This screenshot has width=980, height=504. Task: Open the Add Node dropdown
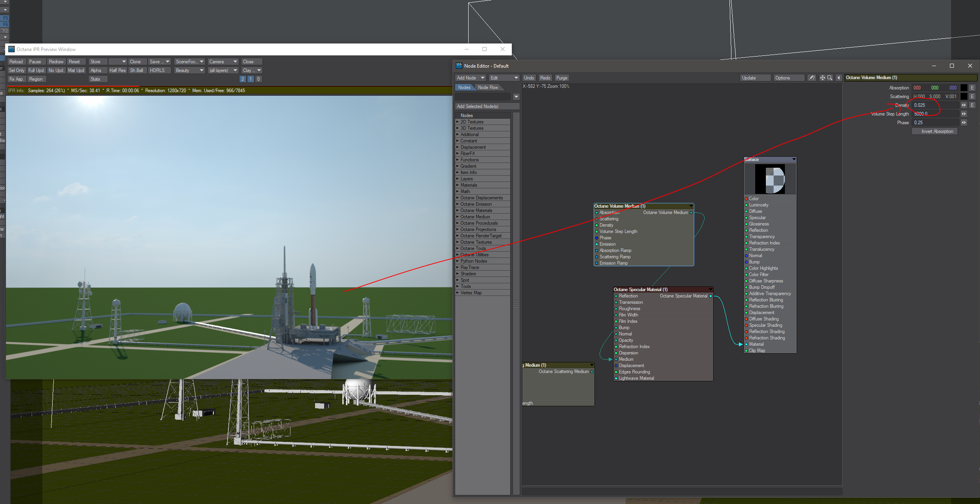point(471,78)
